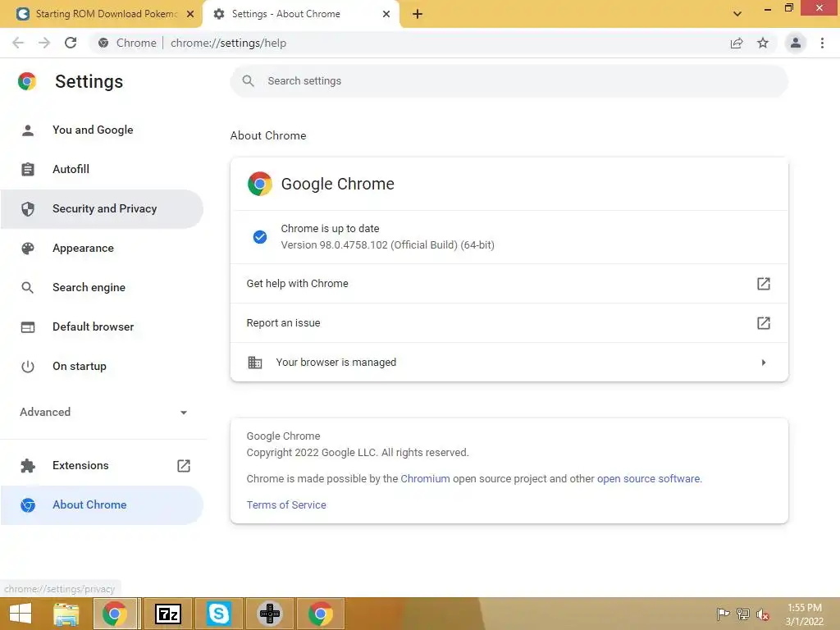Click the person icon for You and Google
The image size is (840, 630).
[x=28, y=130]
